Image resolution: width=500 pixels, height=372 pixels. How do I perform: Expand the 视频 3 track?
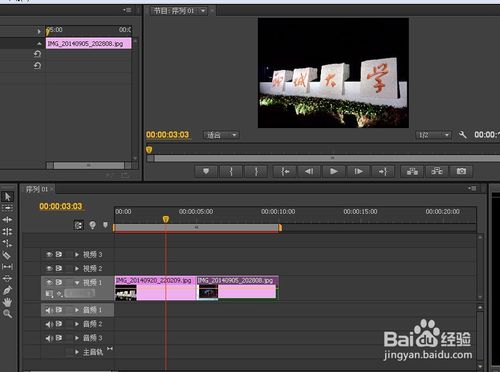77,255
